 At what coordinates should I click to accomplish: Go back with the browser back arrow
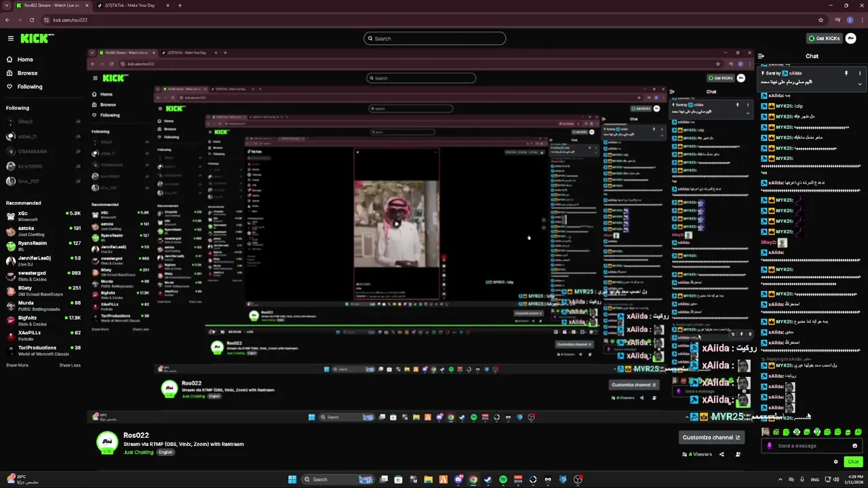(x=7, y=20)
